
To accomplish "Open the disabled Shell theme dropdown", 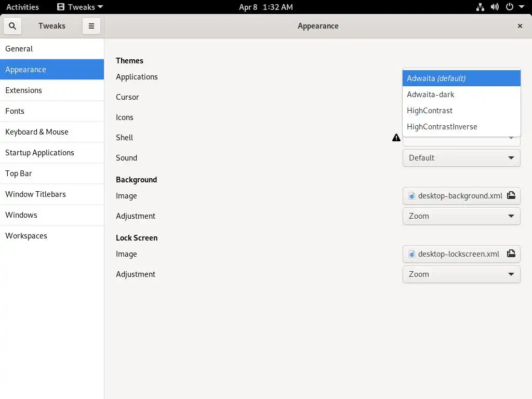I will (461, 141).
